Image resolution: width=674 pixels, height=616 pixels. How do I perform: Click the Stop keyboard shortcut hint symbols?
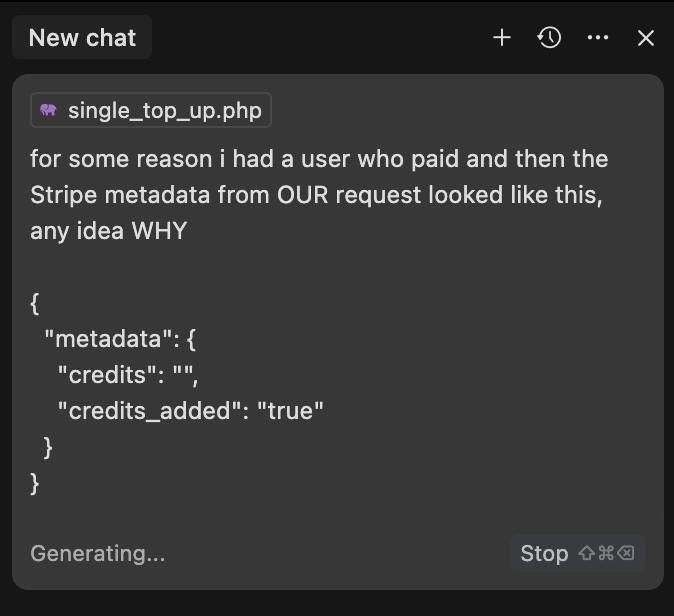pos(605,553)
